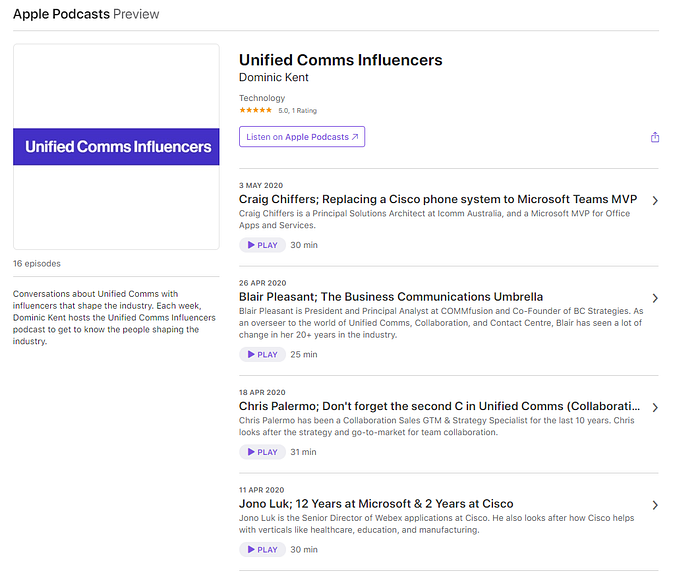This screenshot has height=577, width=700.
Task: Click the 16 episodes text
Action: coord(37,263)
